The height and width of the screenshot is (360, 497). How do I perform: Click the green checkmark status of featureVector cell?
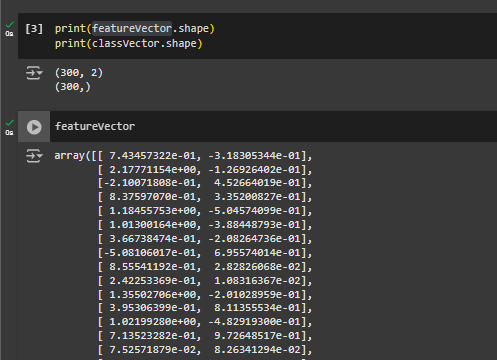pos(10,123)
